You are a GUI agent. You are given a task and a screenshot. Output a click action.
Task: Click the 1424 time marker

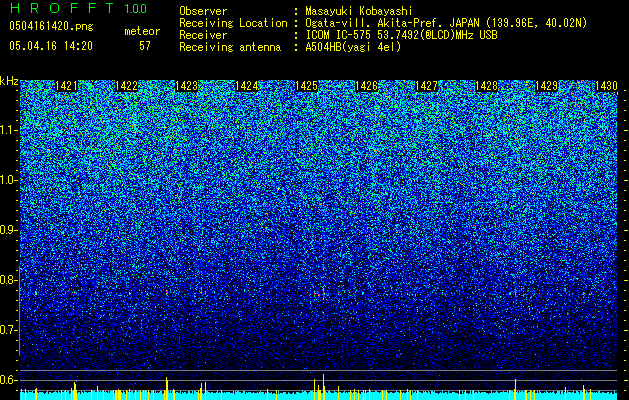click(x=246, y=86)
